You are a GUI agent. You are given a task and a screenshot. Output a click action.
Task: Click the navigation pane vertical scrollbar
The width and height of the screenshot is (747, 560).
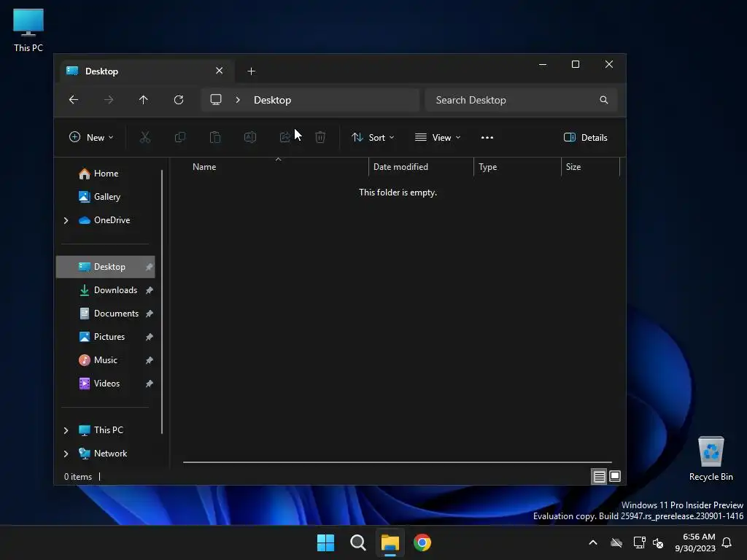click(162, 301)
